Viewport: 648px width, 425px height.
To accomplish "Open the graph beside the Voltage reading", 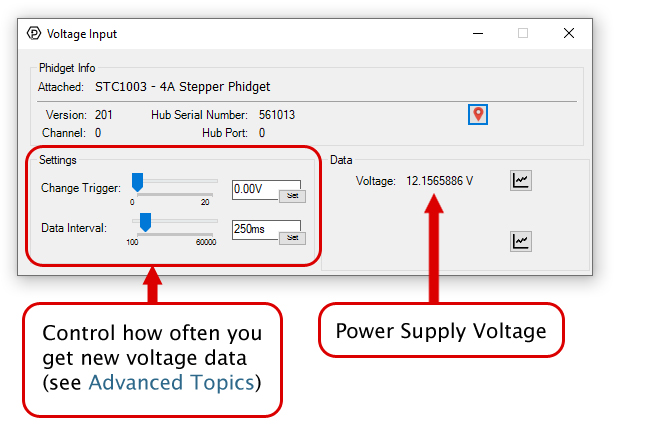I will point(520,180).
